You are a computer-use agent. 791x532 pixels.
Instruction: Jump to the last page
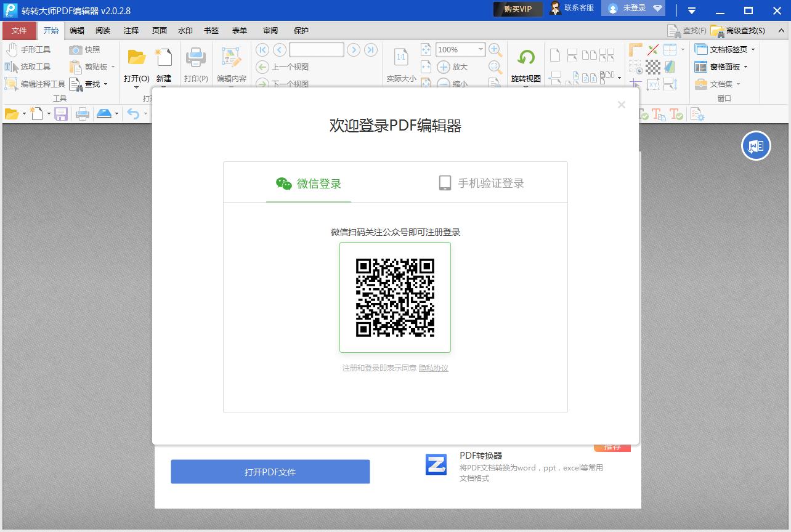tap(371, 50)
